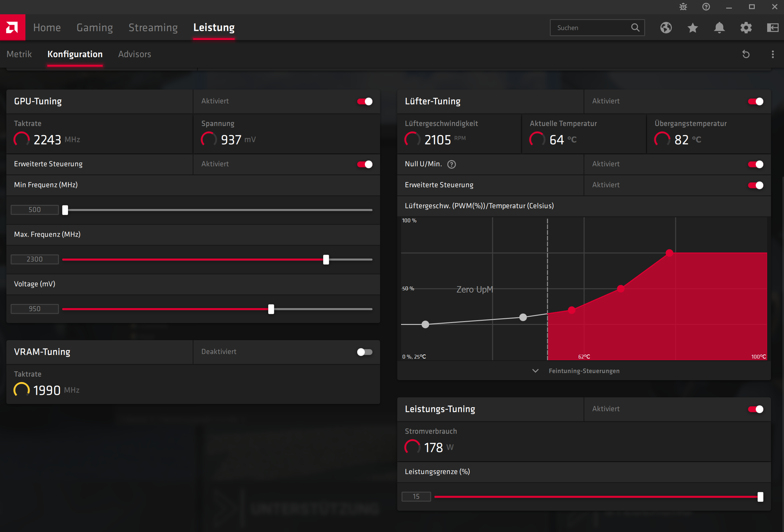Click the Voltage (mV) slider handle
Image resolution: width=784 pixels, height=532 pixels.
coord(271,309)
